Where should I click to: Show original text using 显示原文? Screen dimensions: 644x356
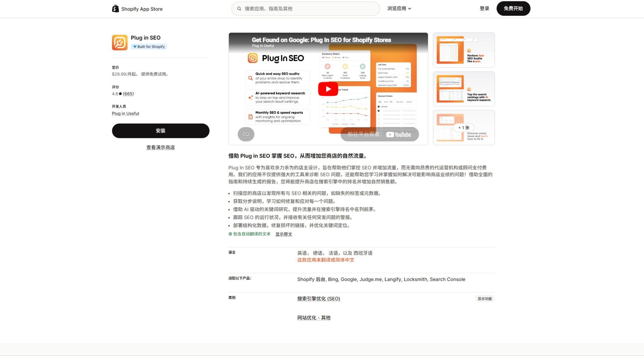point(283,234)
